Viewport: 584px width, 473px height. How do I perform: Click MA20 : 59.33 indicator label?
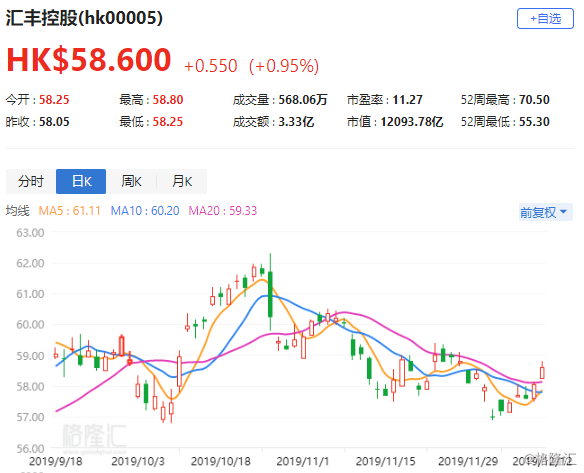coord(223,211)
